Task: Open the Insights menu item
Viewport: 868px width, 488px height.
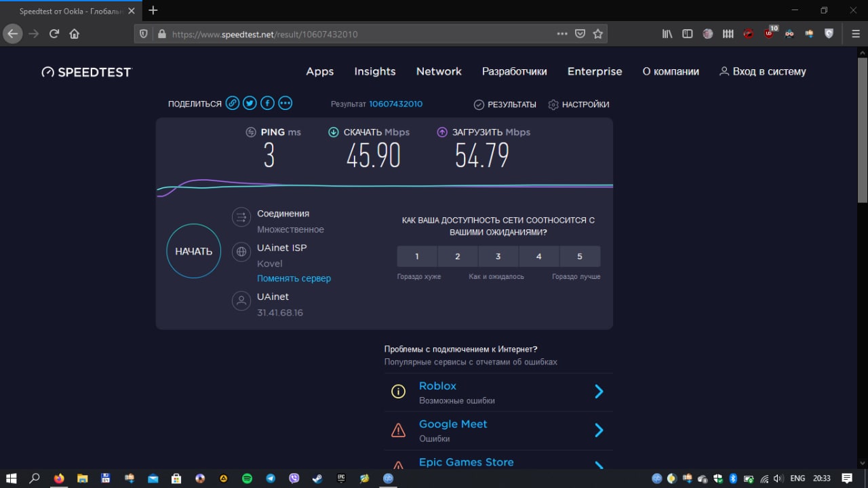Action: [375, 71]
